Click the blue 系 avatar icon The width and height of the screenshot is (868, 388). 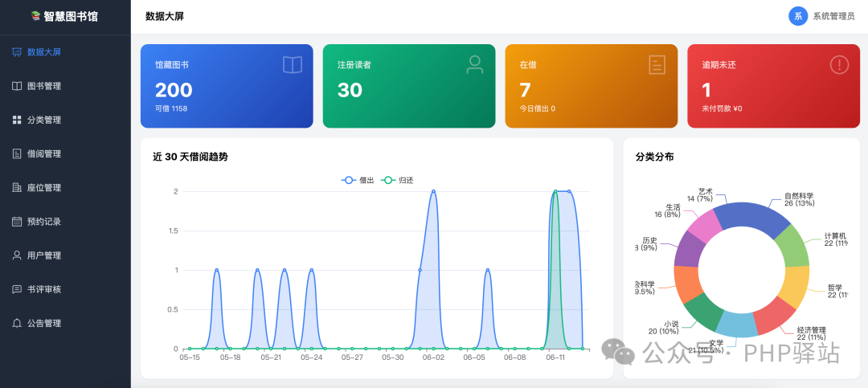point(798,16)
